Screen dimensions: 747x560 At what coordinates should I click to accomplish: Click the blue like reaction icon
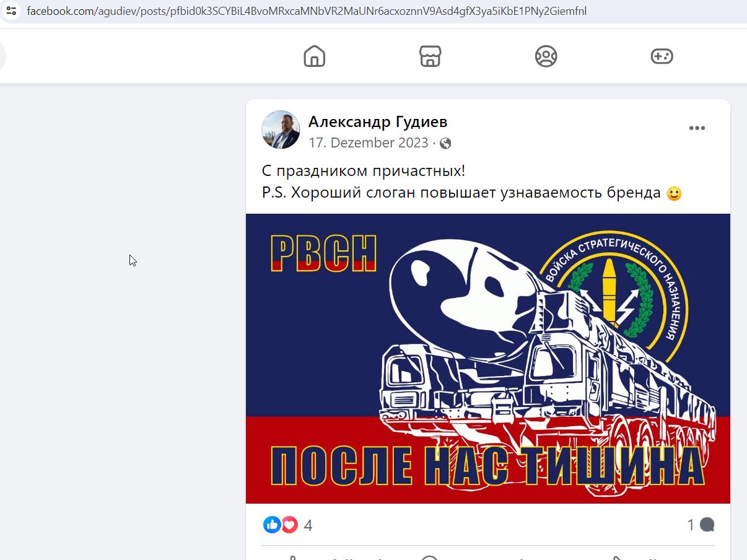point(272,525)
